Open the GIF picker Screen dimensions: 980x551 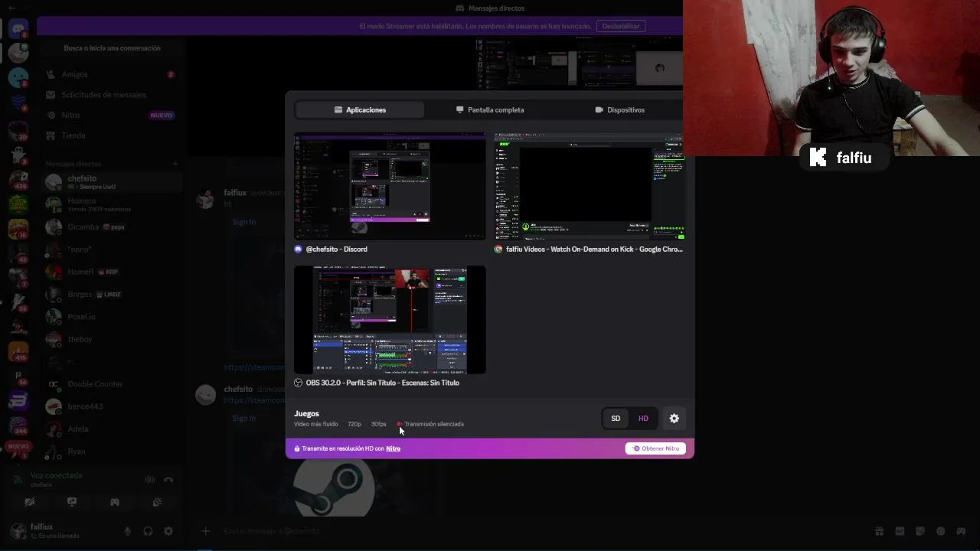900,531
